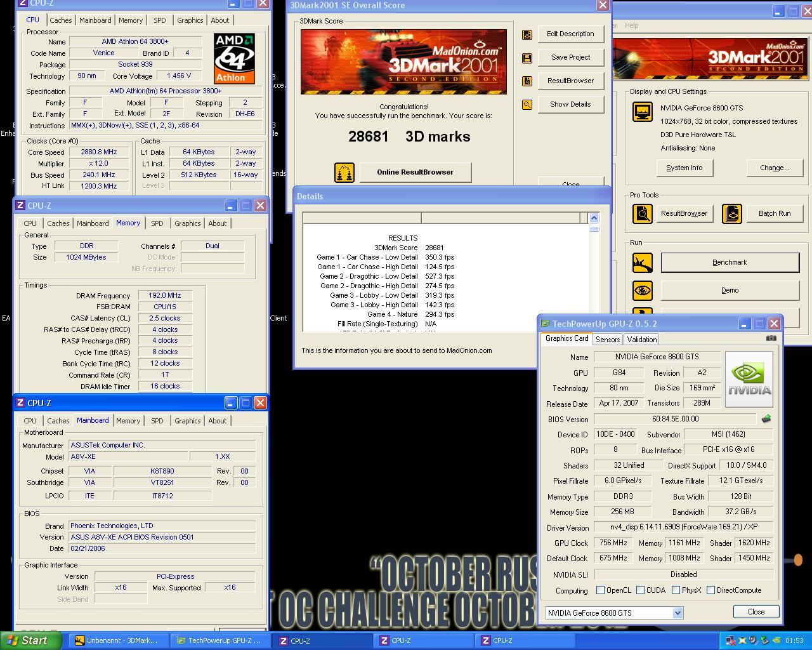The height and width of the screenshot is (650, 812).
Task: Click the CPU-Z Memory window title icon
Action: click(20, 206)
